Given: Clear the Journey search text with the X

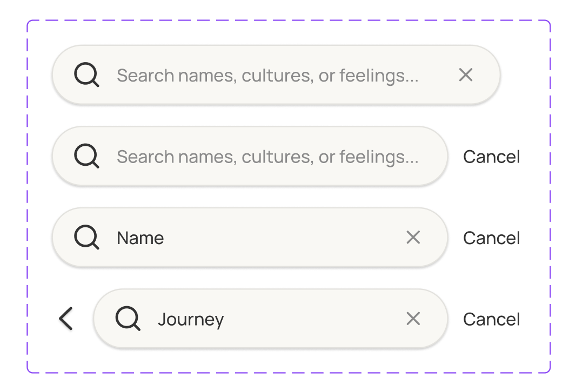Looking at the screenshot, I should (x=413, y=319).
